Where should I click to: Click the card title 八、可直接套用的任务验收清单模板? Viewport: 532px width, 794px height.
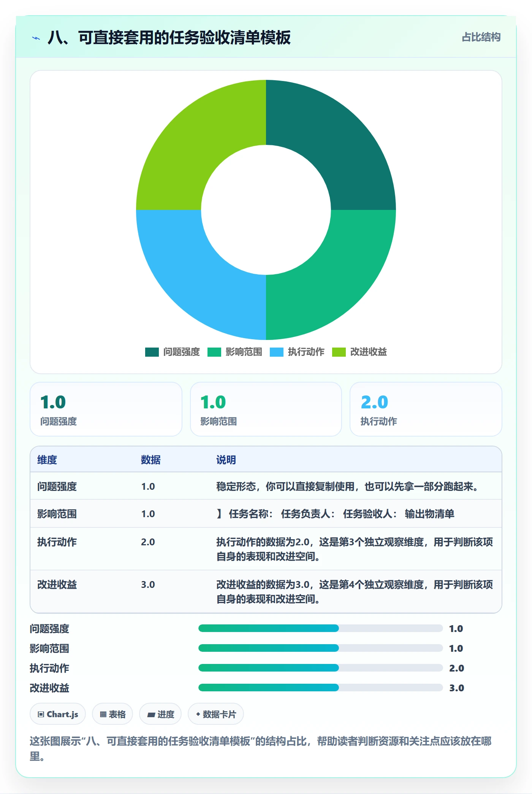point(169,38)
